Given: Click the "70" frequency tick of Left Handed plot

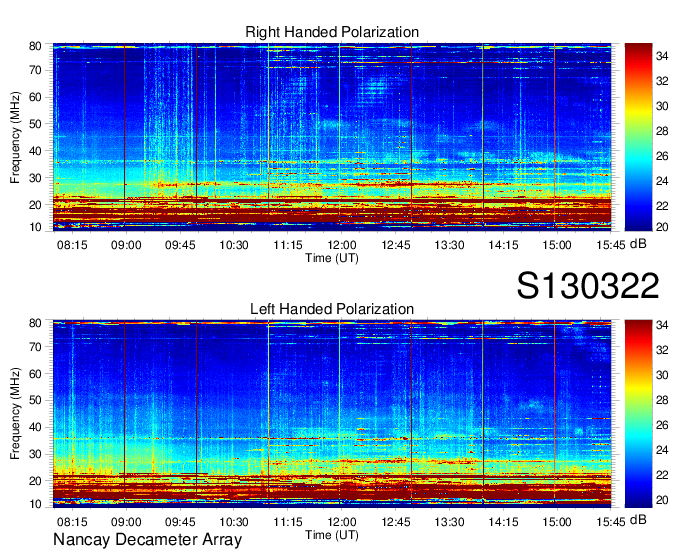Looking at the screenshot, I should [x=35, y=347].
